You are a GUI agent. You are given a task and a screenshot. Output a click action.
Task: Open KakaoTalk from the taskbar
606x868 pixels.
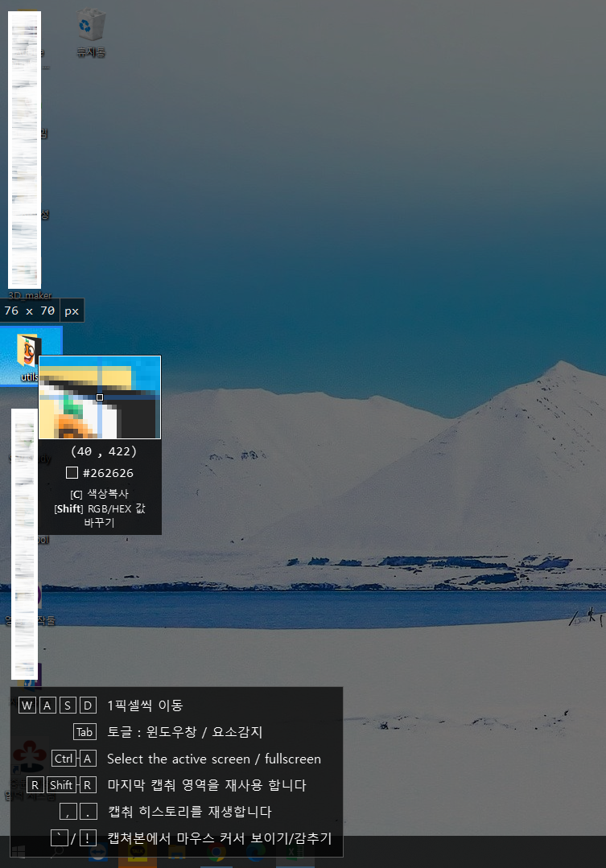(x=138, y=853)
